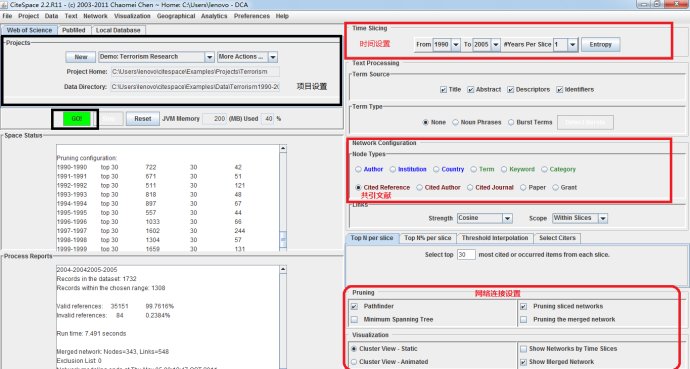Open the Visualization menu
The width and height of the screenshot is (690, 369).
(x=132, y=16)
